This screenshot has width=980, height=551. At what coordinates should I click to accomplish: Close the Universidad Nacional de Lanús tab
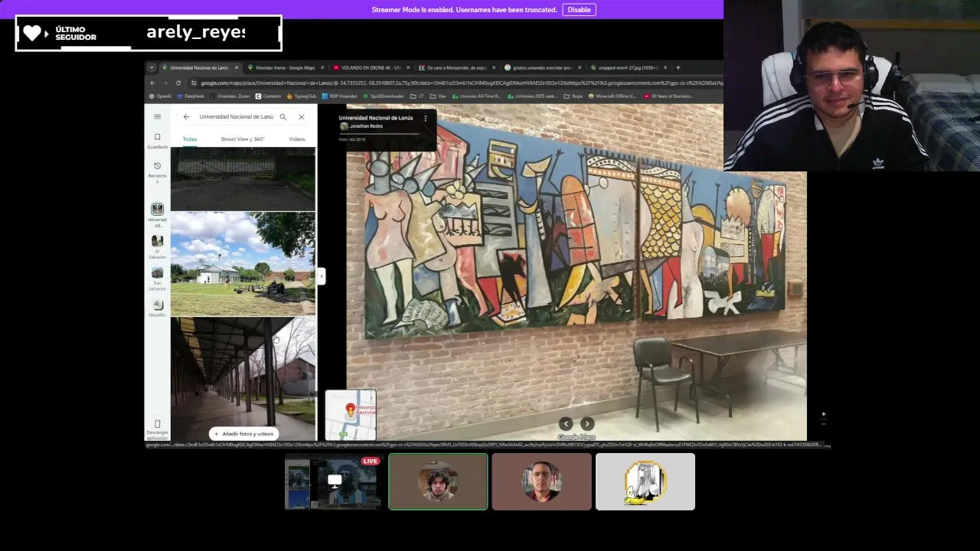(x=237, y=67)
